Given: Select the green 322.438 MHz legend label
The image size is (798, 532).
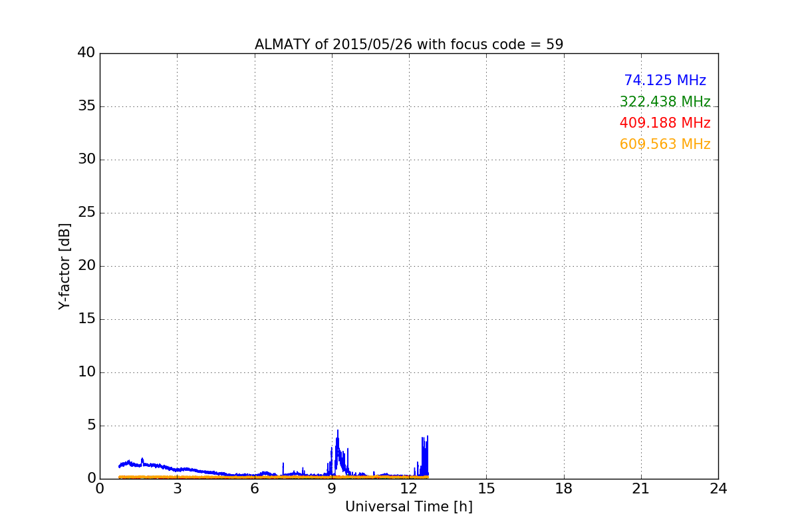Looking at the screenshot, I should pyautogui.click(x=665, y=102).
